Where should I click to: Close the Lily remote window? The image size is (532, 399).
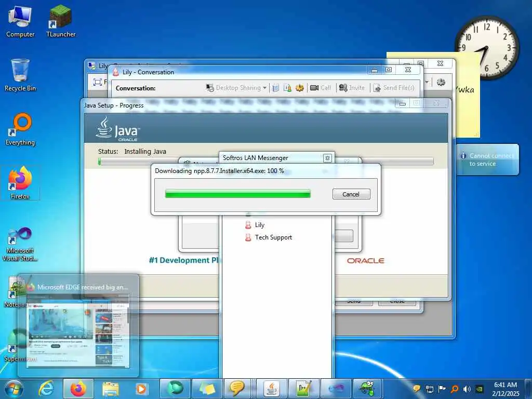point(440,63)
